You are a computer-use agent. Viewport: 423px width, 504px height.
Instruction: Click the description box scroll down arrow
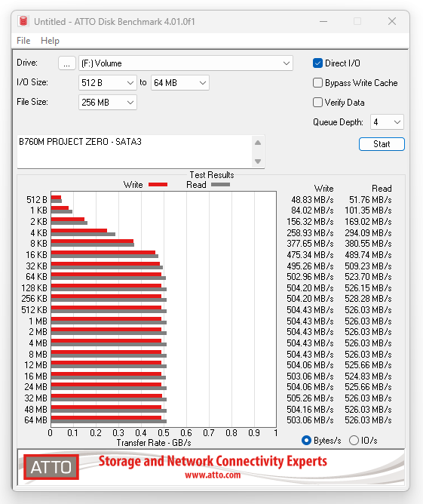(x=258, y=161)
